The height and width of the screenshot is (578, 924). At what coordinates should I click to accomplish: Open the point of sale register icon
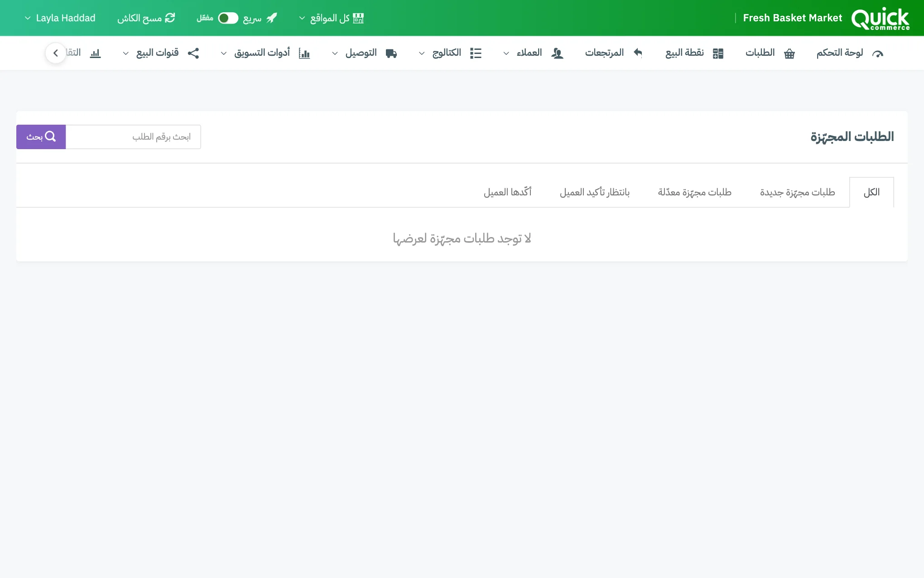click(x=718, y=53)
